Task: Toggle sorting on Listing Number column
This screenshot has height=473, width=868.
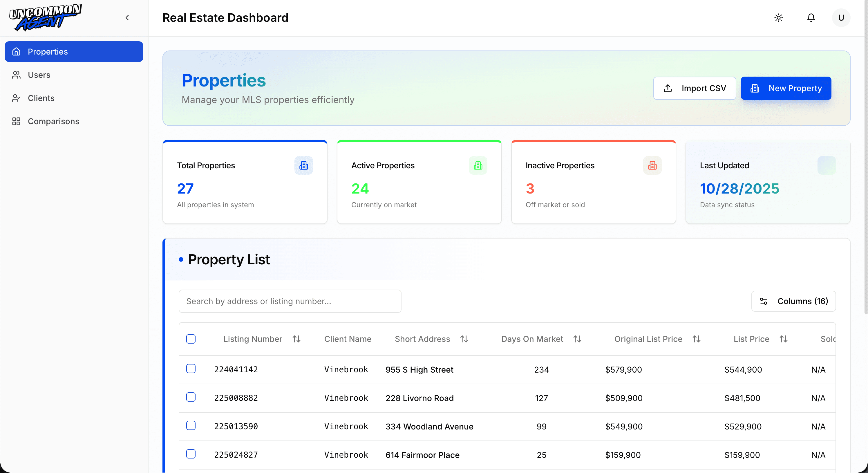Action: pos(296,339)
